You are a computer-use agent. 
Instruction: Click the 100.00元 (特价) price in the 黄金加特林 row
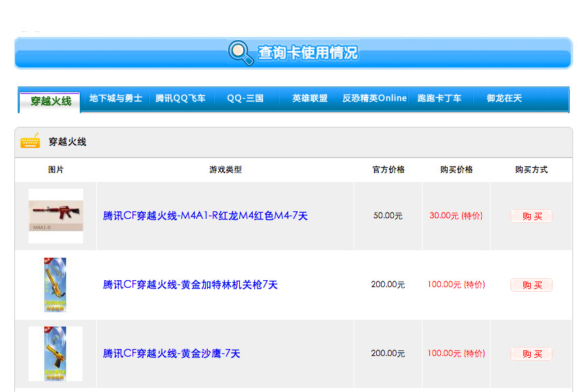[x=456, y=285]
